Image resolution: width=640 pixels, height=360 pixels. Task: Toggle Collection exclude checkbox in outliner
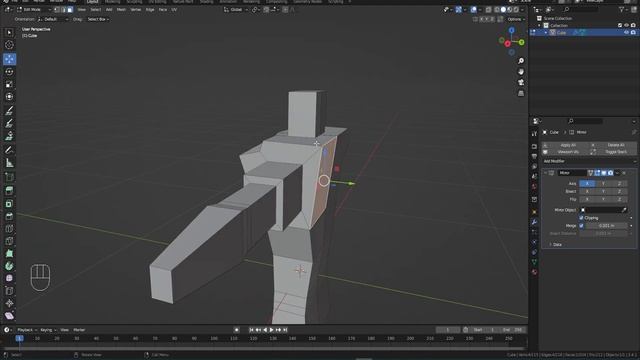(620, 25)
